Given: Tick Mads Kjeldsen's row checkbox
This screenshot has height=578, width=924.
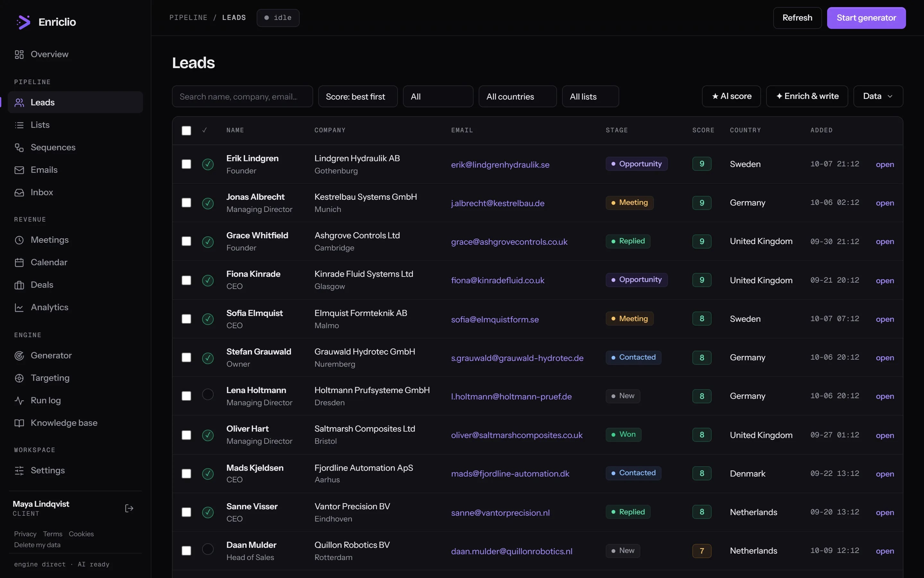Looking at the screenshot, I should point(186,474).
